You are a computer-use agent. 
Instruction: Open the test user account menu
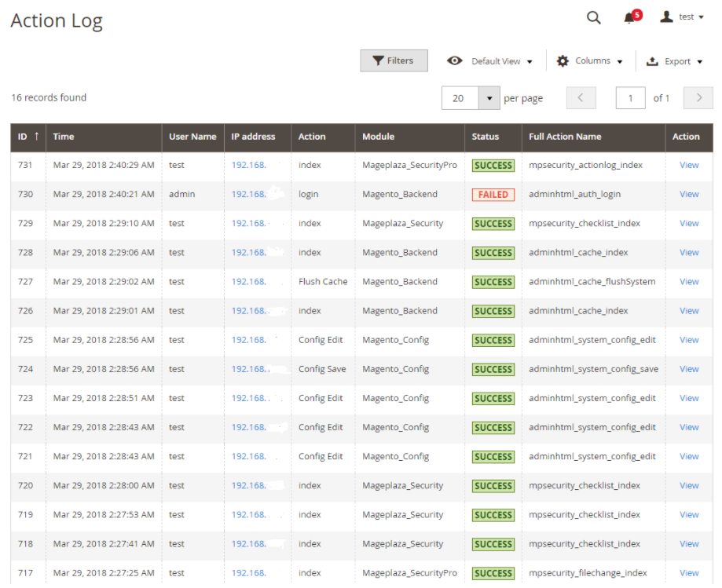click(682, 17)
